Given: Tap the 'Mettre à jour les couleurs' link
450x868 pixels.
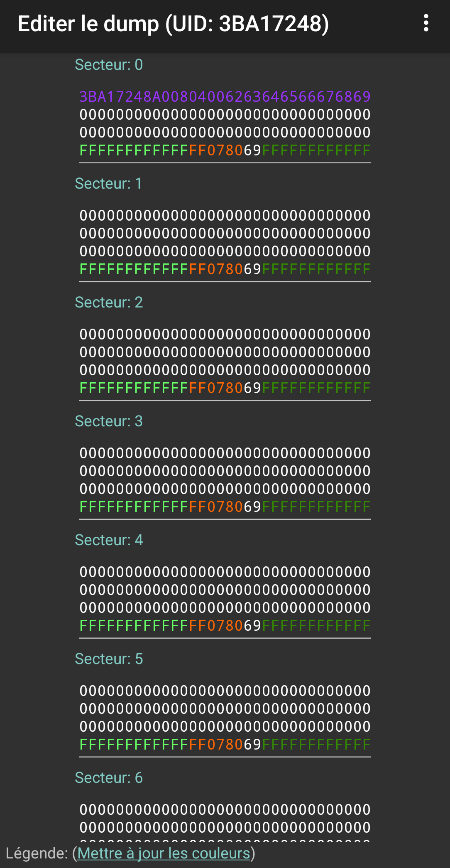Looking at the screenshot, I should pos(164,853).
